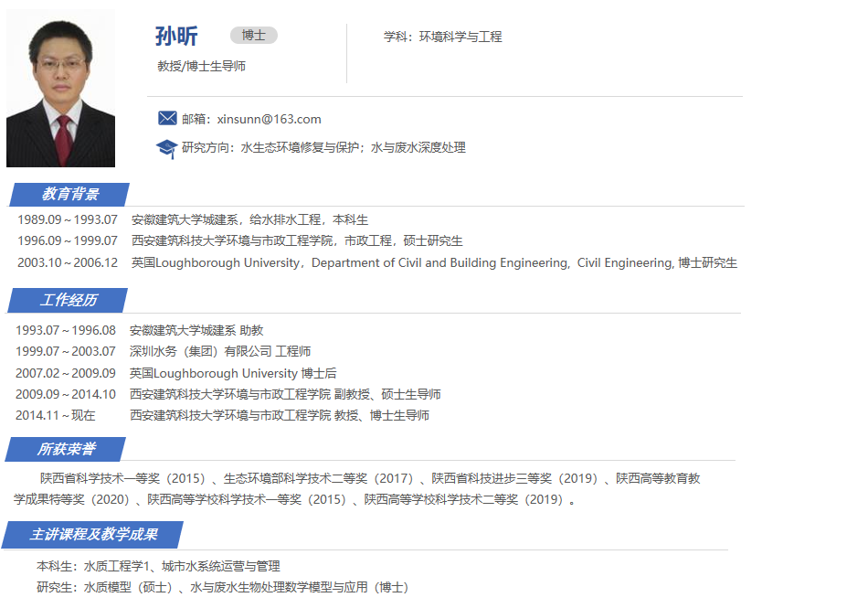868x608 pixels.
Task: Click the 博士 degree badge
Action: tap(253, 36)
